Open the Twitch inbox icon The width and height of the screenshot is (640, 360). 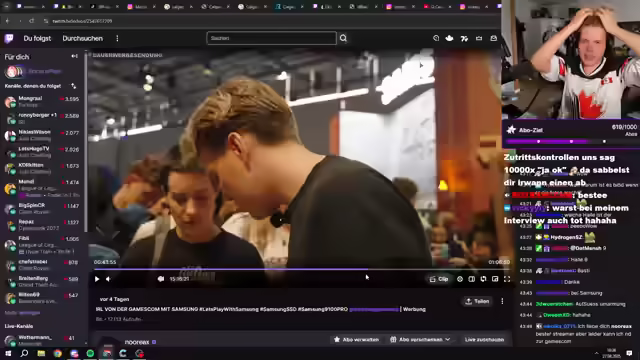coord(479,38)
